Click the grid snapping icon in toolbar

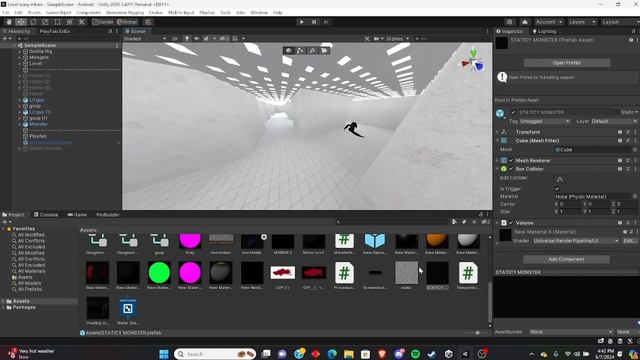pos(148,22)
